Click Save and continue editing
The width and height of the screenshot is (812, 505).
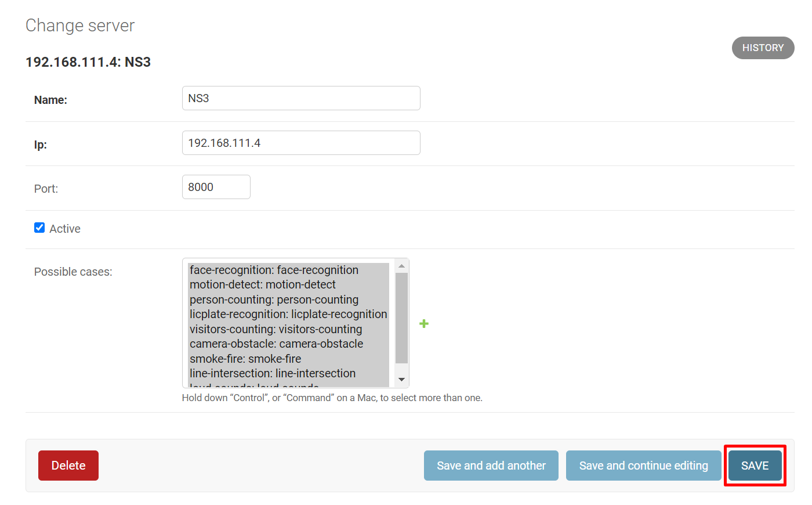[x=643, y=466]
